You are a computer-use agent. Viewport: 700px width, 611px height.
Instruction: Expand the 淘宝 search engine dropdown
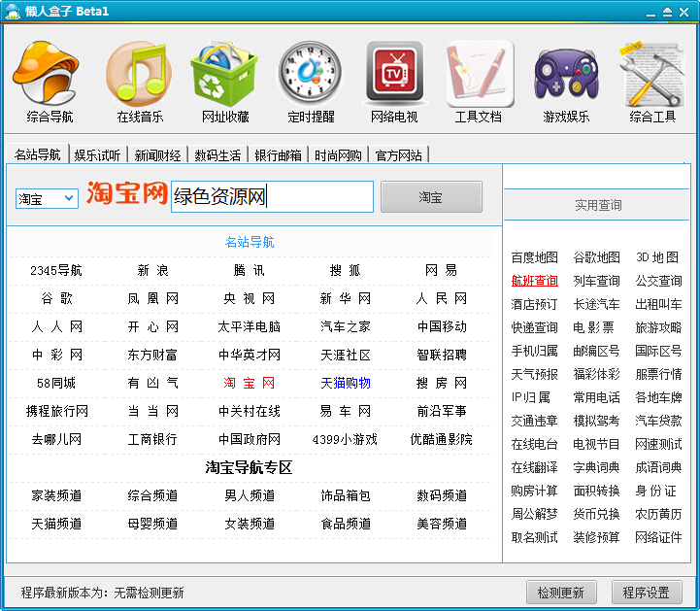tap(69, 198)
